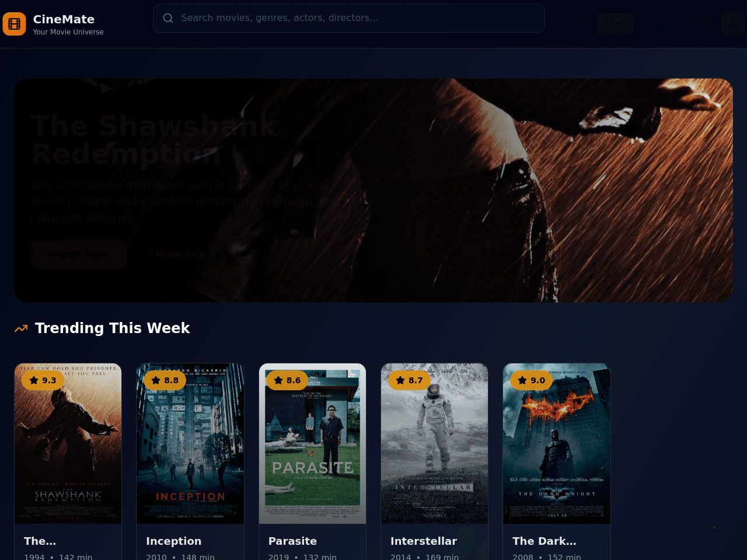Click the Parasite title text
The image size is (747, 560).
tap(292, 541)
